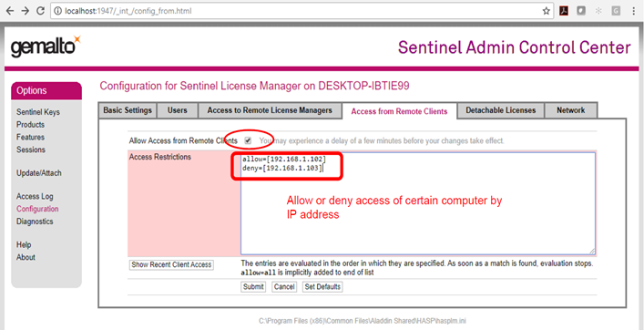Bookmark this page with the star icon
Screen dimensions: 644x330
[x=546, y=11]
